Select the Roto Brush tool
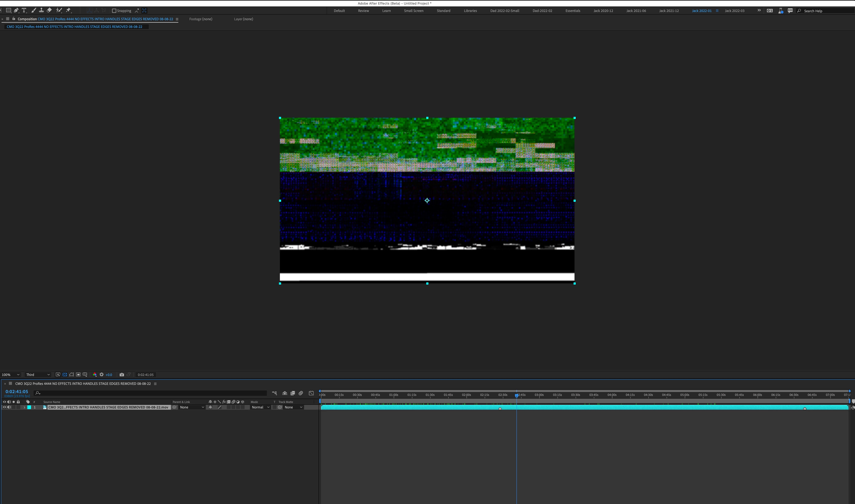 pos(59,11)
